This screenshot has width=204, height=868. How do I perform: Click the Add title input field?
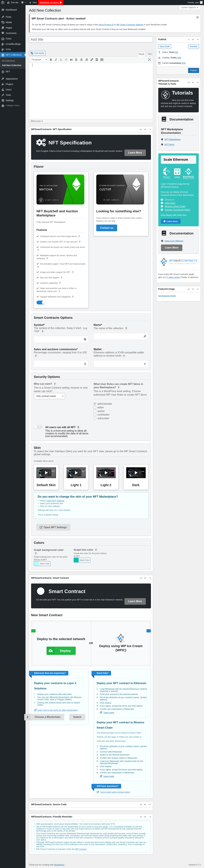[x=91, y=39]
